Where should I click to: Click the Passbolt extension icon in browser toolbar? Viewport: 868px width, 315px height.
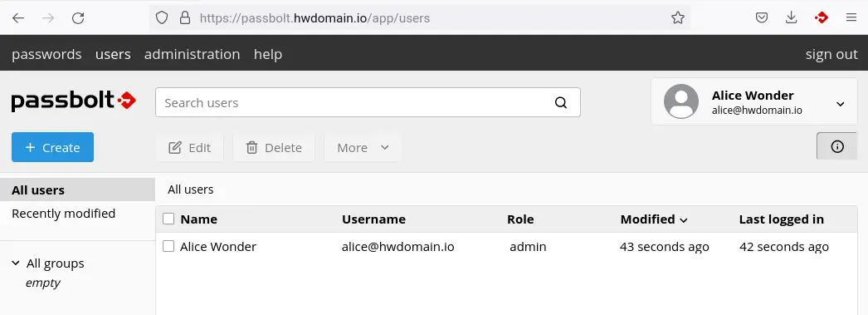[821, 17]
